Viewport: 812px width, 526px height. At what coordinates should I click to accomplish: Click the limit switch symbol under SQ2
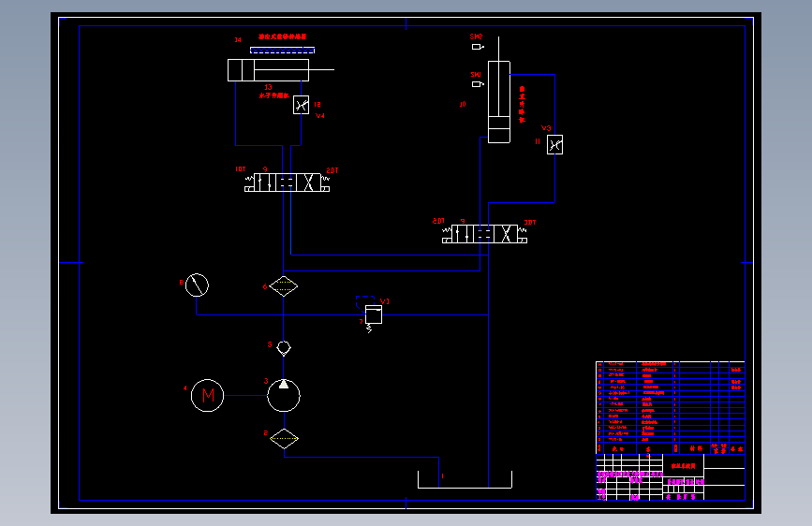(x=478, y=47)
